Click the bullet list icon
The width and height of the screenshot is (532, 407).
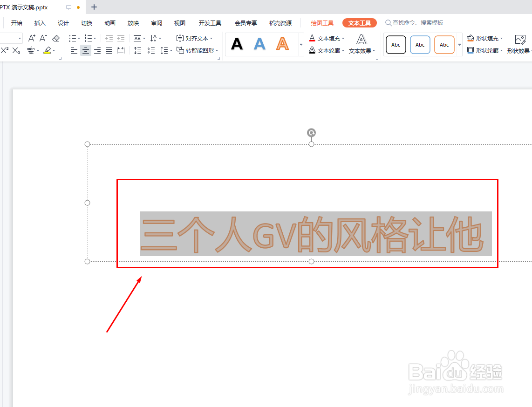pyautogui.click(x=72, y=38)
